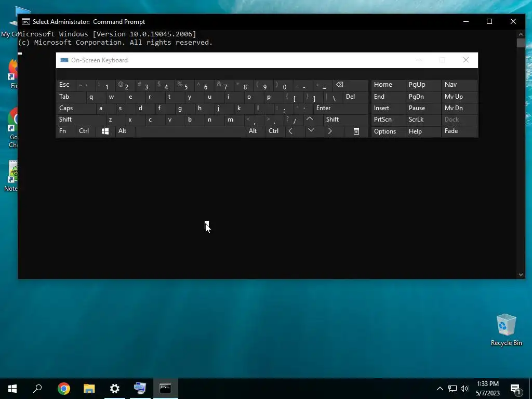Tap the space bar on keyboard
The width and height of the screenshot is (532, 399).
tap(190, 131)
